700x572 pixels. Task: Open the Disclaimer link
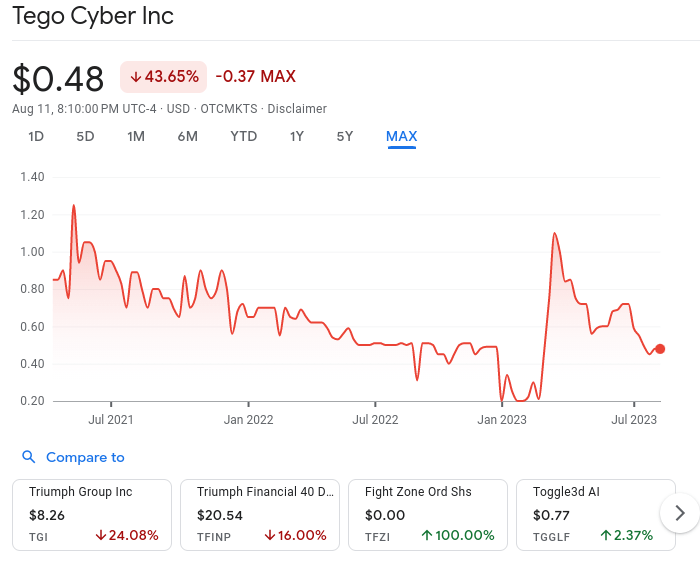(x=297, y=108)
